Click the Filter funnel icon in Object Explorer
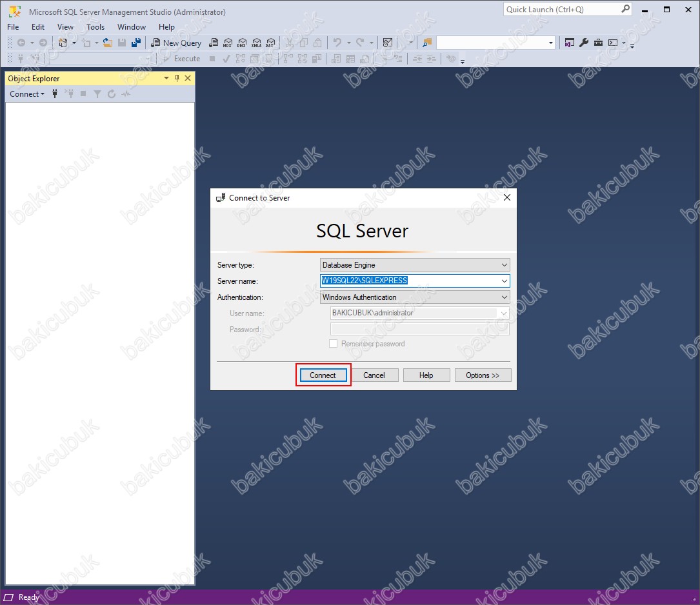 click(x=97, y=94)
